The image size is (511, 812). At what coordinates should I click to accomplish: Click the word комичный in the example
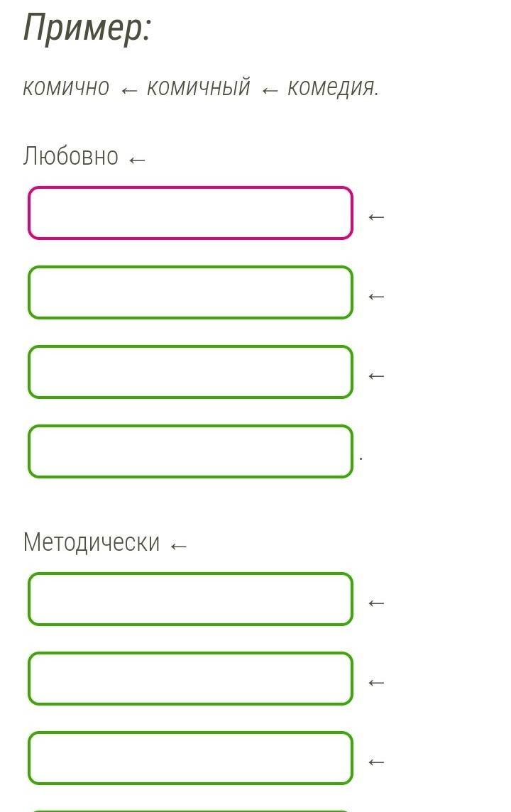tap(199, 87)
